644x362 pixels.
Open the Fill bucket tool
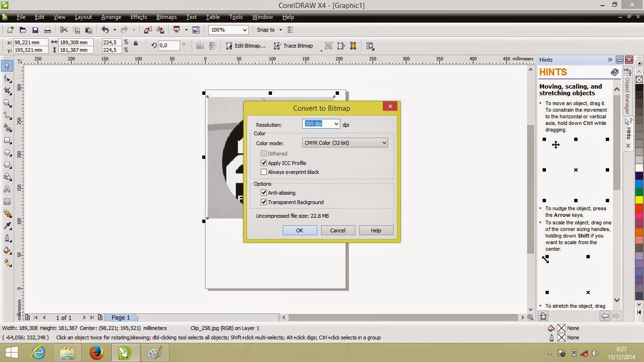tap(7, 251)
